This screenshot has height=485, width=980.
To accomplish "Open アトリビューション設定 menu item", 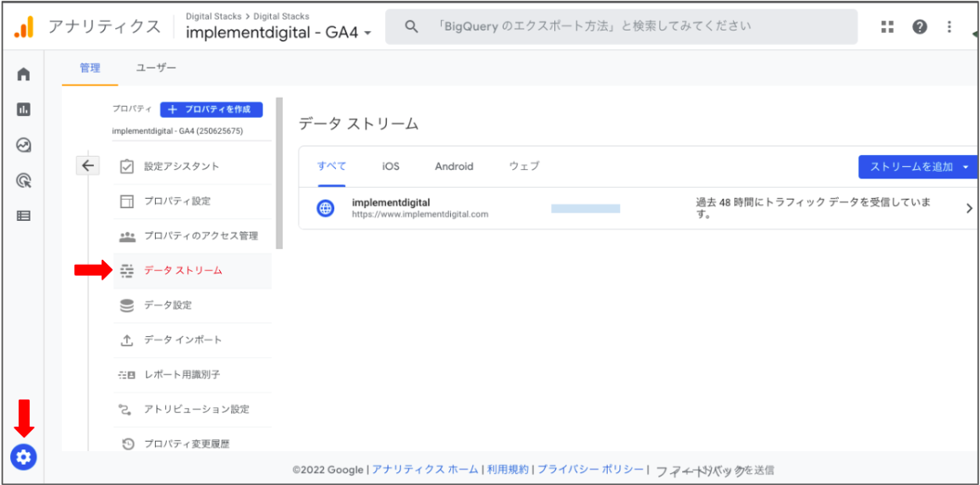I will point(192,410).
